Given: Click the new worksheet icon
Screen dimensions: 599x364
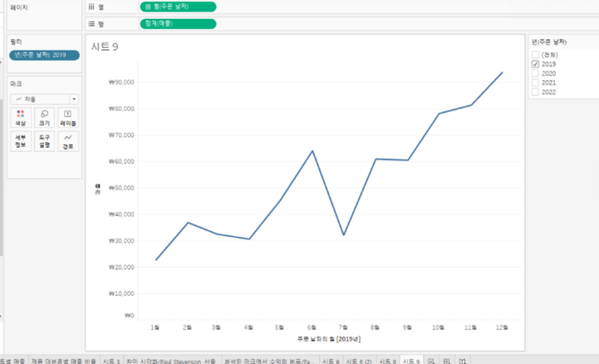Looking at the screenshot, I should point(431,361).
